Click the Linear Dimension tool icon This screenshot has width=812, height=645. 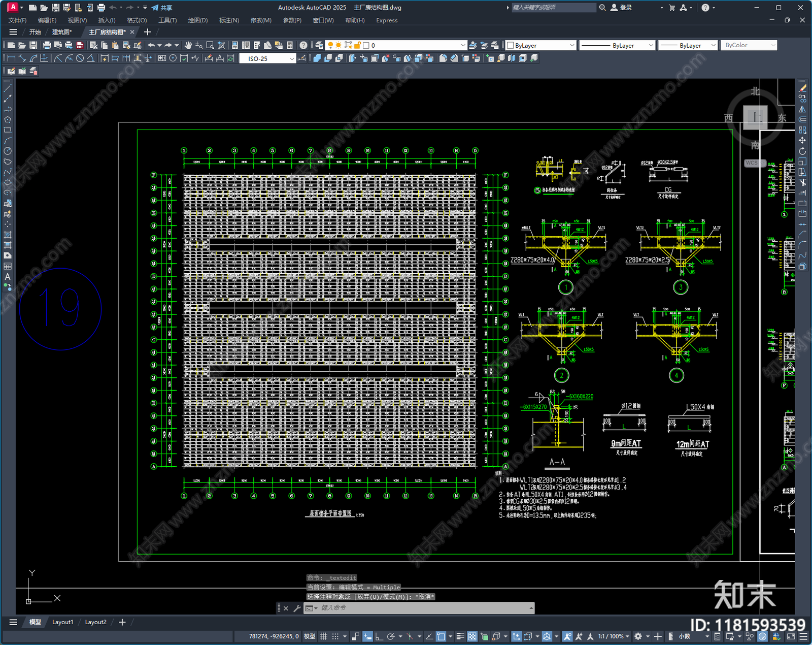pos(11,58)
